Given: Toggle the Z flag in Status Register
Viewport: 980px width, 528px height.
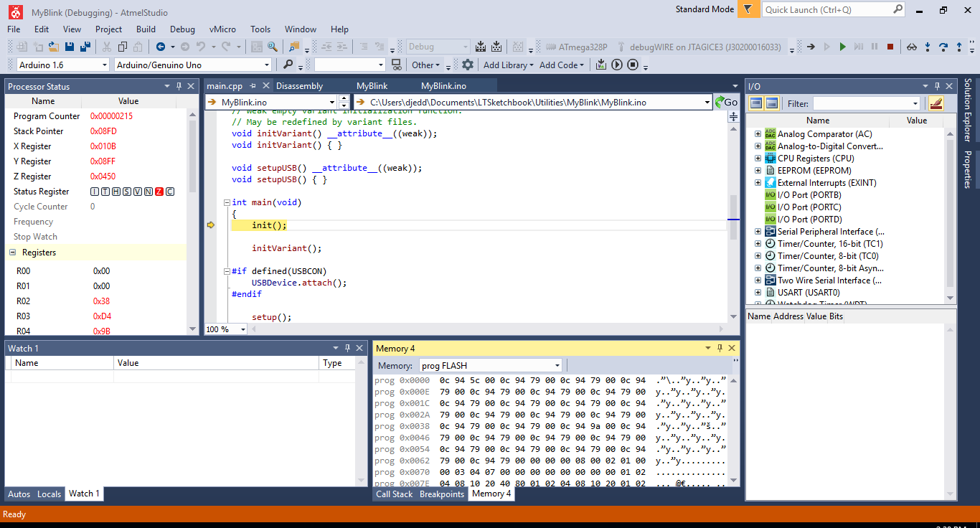Looking at the screenshot, I should click(159, 192).
